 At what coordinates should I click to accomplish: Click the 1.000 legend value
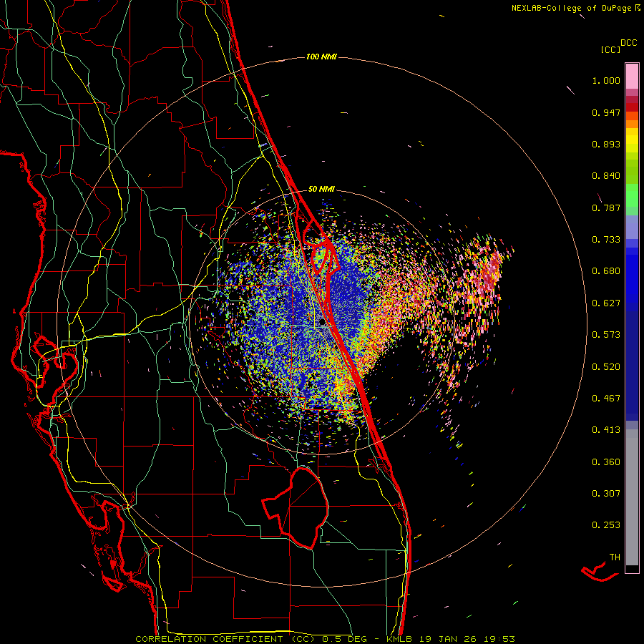tap(606, 80)
